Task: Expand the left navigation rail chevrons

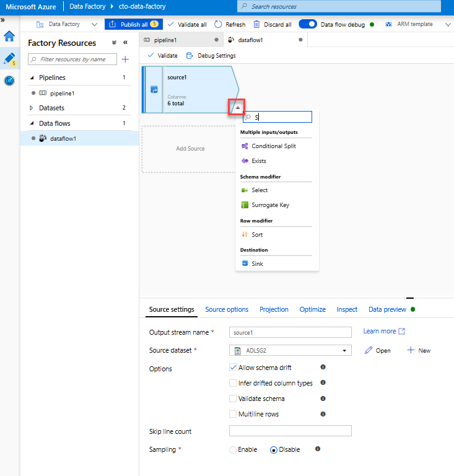Action: click(2, 20)
